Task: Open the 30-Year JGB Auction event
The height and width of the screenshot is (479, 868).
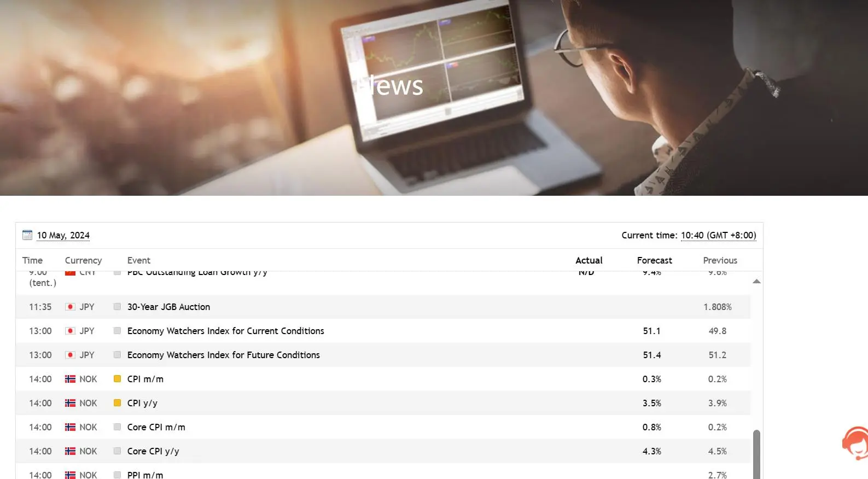Action: pos(168,307)
